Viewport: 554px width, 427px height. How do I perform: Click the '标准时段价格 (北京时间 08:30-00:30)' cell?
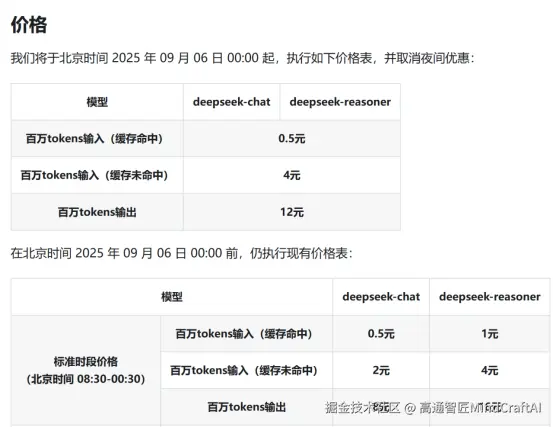point(86,370)
